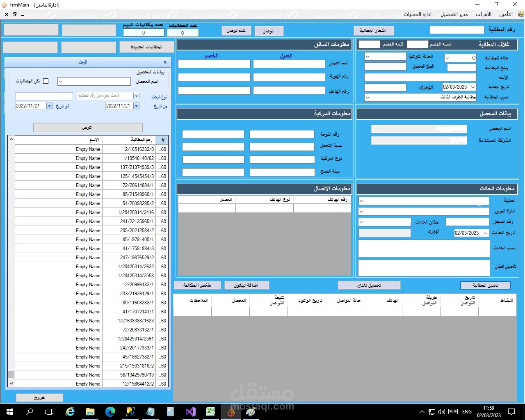Viewport: 525px width, 420px height.
Task: Click the رقم المطالبة input field
Action: tap(457, 30)
